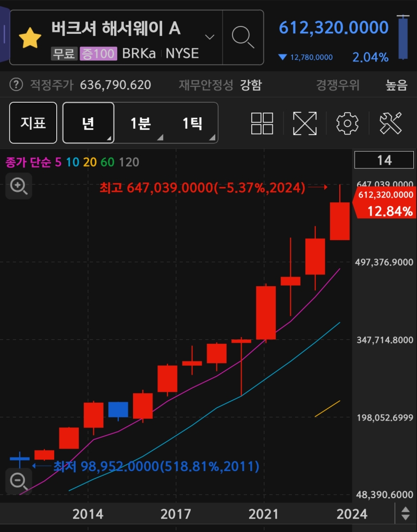Screen dimensions: 417x532
Task: Click the candle count box 14
Action: point(384,160)
